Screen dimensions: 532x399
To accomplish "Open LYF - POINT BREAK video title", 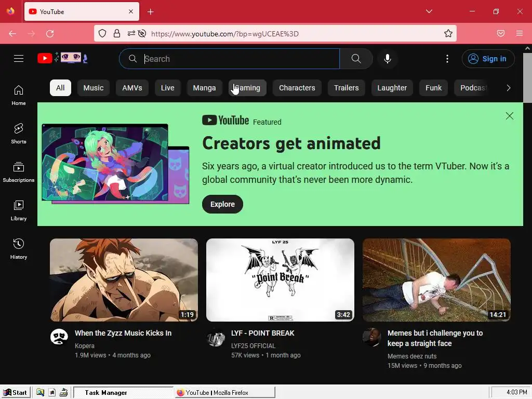I will (263, 333).
